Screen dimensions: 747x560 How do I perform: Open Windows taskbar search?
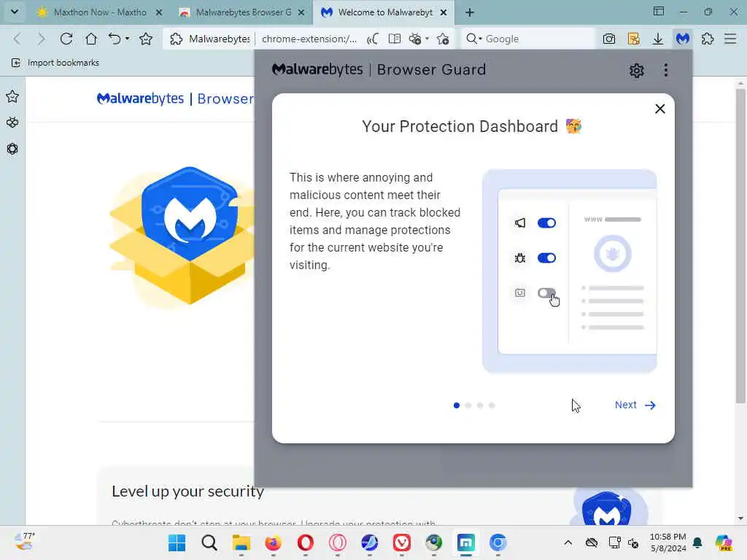coord(209,542)
